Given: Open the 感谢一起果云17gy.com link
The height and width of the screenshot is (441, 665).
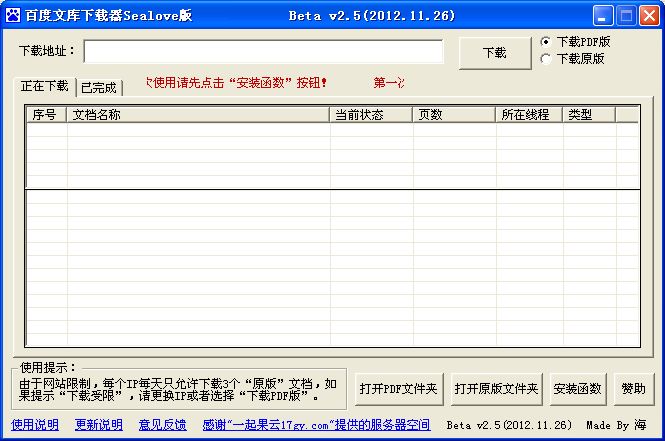Looking at the screenshot, I should pos(316,425).
